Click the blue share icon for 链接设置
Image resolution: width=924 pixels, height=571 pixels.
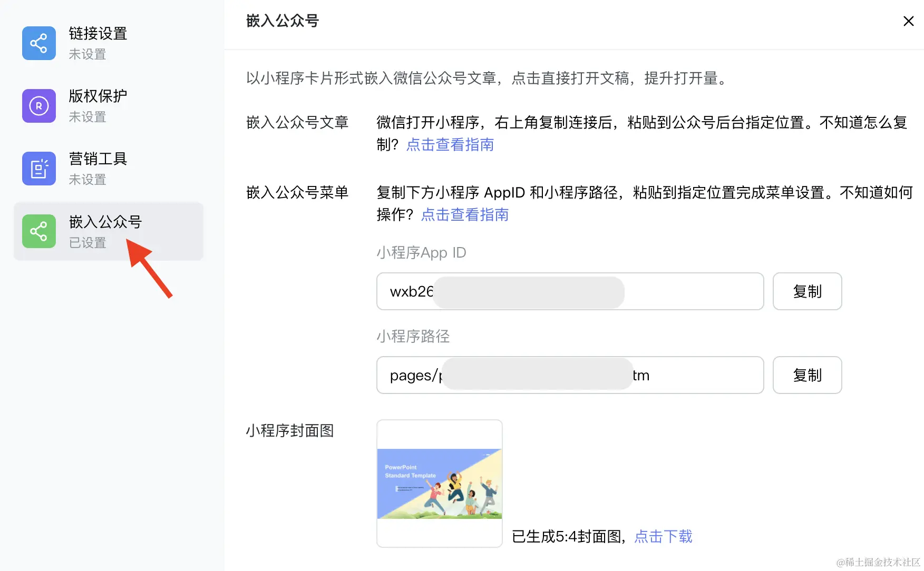[x=38, y=43]
